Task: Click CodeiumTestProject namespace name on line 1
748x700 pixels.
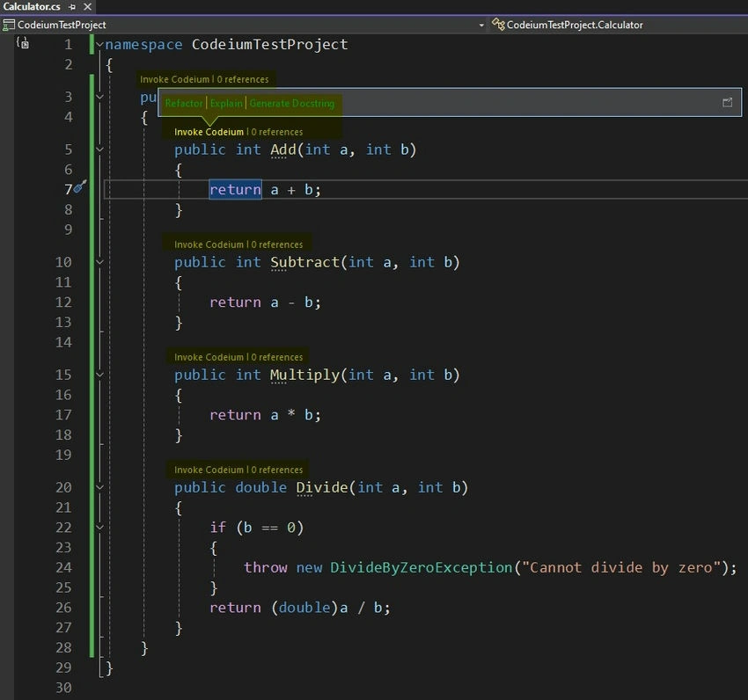Action: (x=270, y=44)
